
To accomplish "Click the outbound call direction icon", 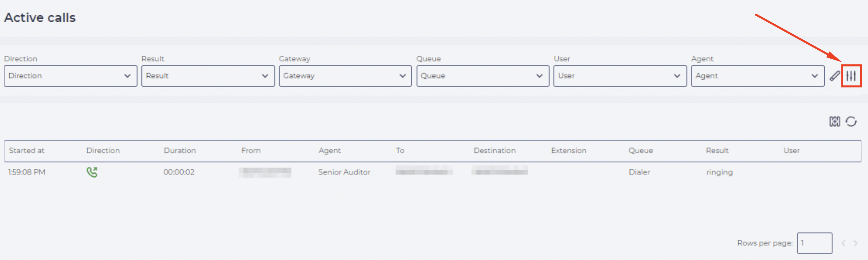I will coord(92,172).
